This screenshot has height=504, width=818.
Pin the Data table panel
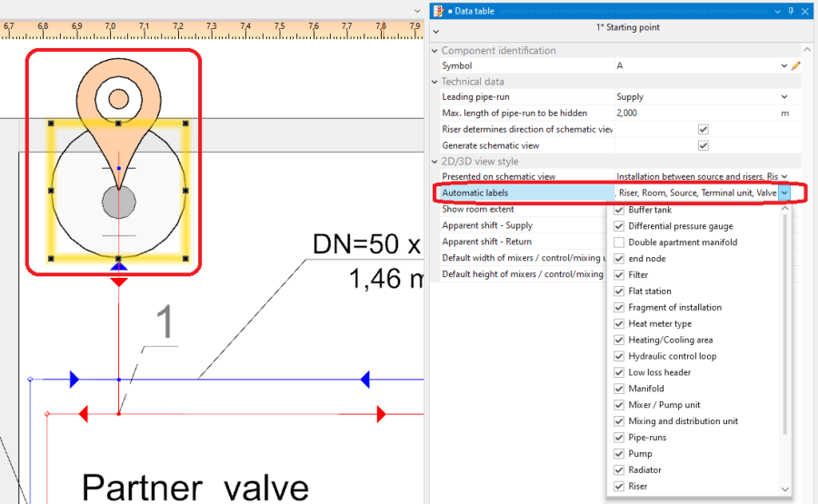click(x=791, y=11)
